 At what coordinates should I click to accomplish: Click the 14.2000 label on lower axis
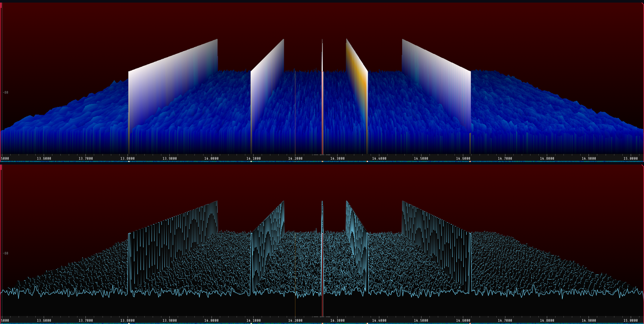pyautogui.click(x=296, y=321)
